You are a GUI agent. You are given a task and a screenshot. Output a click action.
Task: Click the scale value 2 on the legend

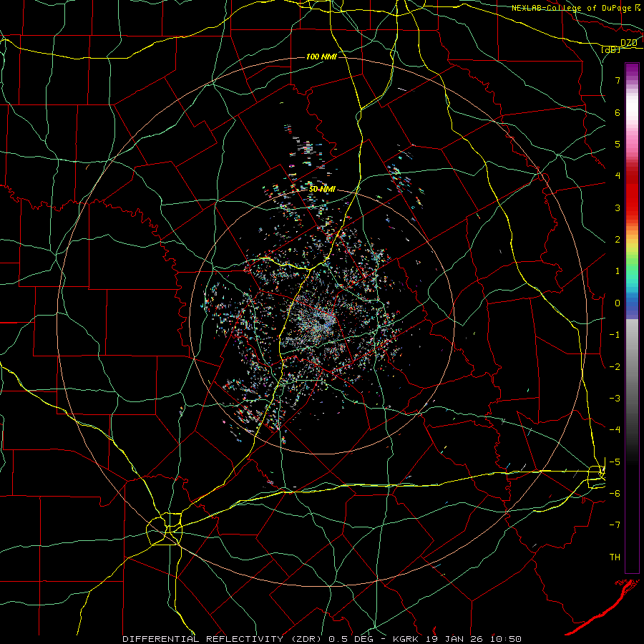click(x=618, y=240)
